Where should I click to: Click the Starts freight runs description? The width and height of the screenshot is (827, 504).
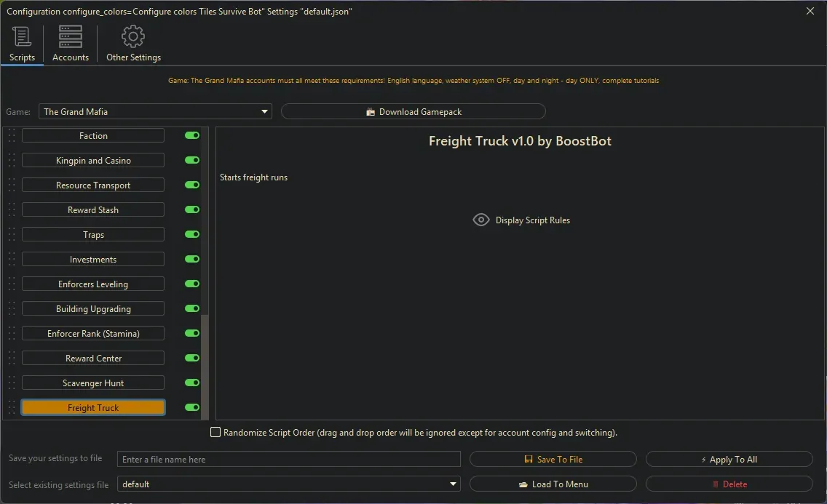pyautogui.click(x=253, y=177)
